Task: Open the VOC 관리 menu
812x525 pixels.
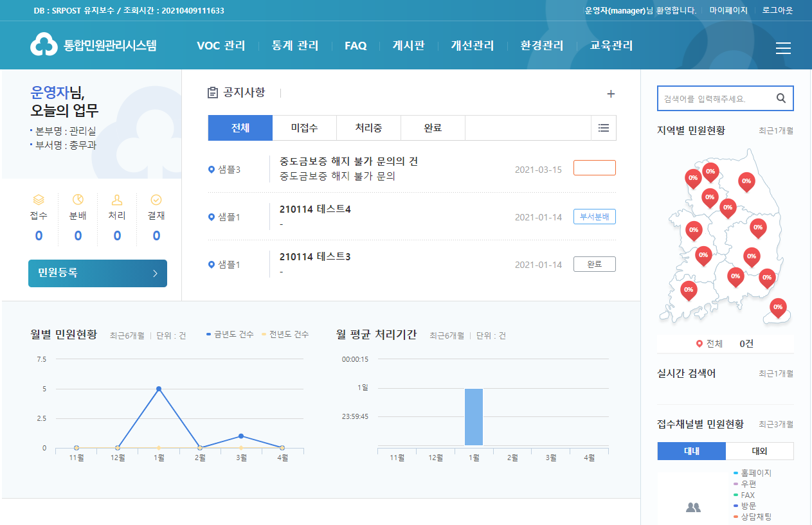Action: click(x=221, y=46)
